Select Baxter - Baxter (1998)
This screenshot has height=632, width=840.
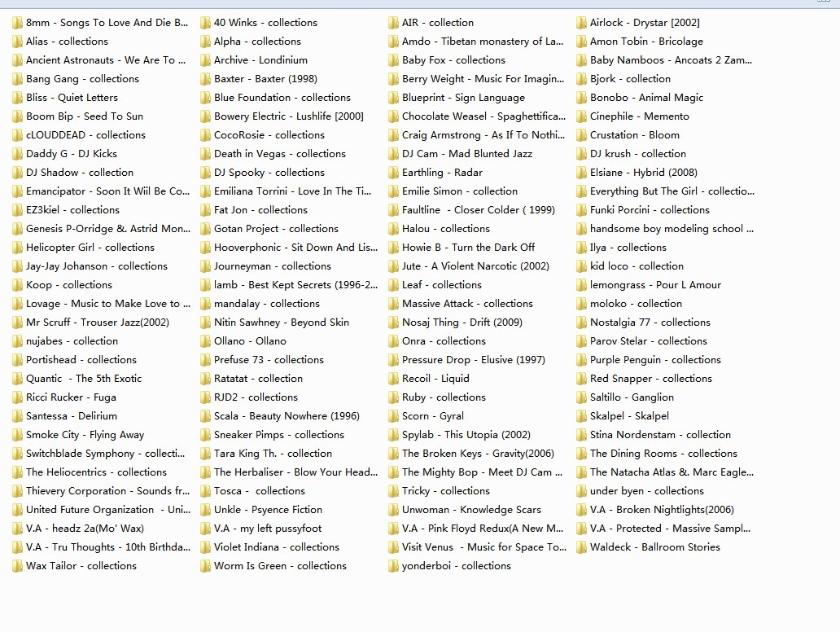coord(265,79)
